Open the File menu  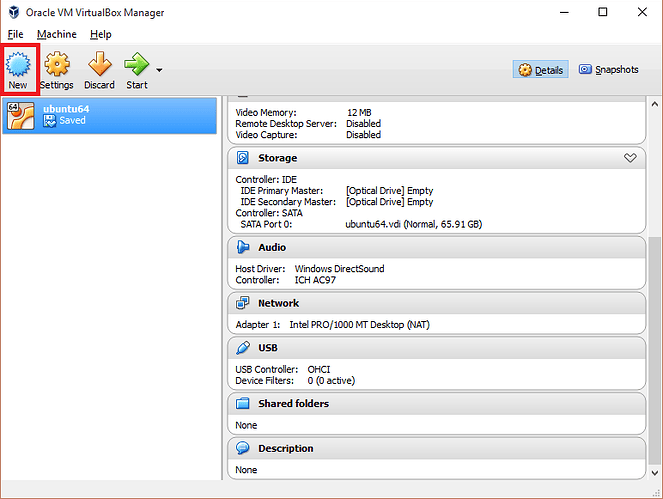tap(16, 34)
